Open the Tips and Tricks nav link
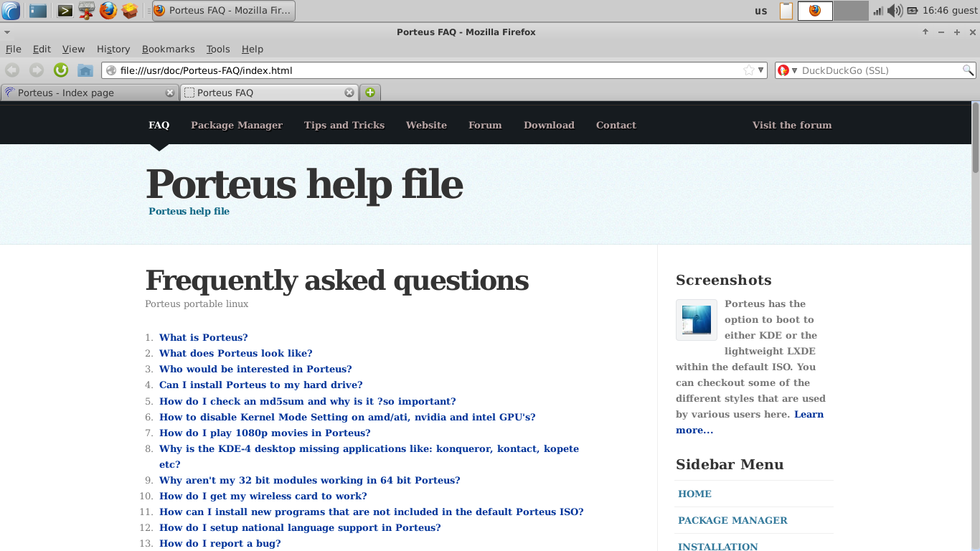 click(344, 125)
